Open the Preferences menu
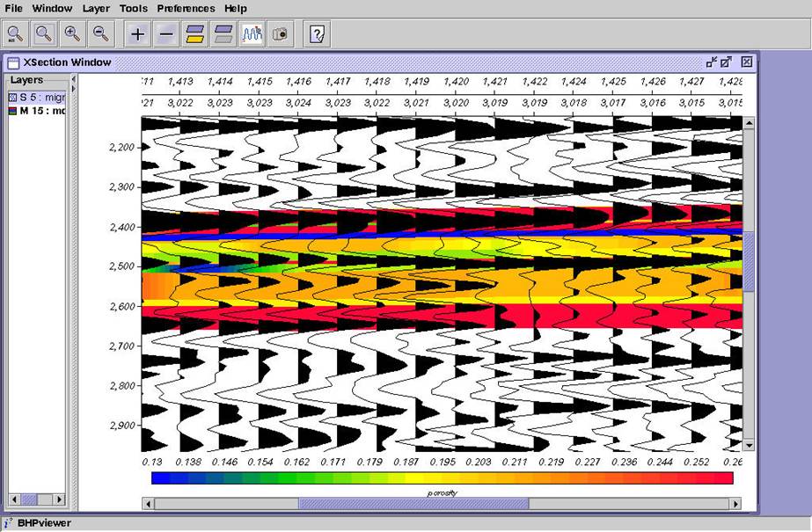812x532 pixels. click(x=186, y=8)
